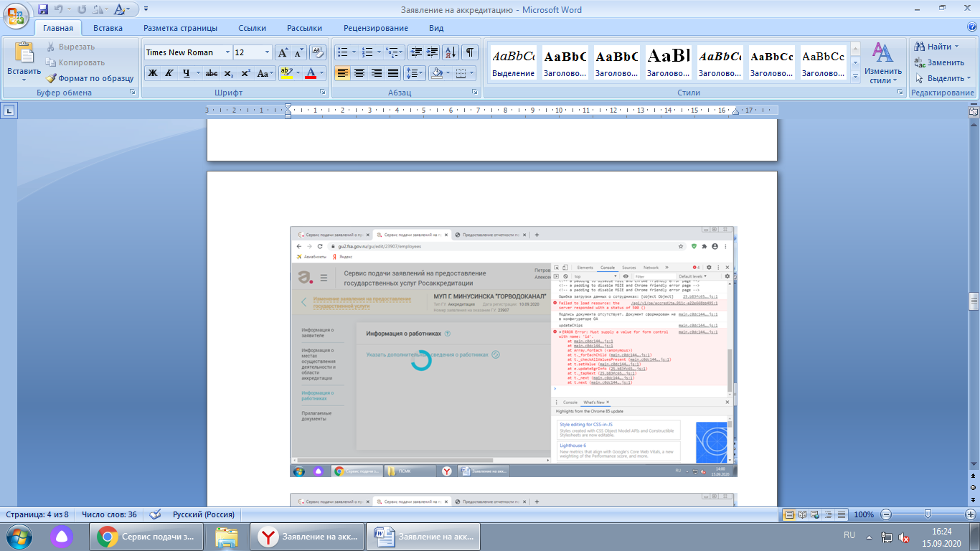Image resolution: width=980 pixels, height=551 pixels.
Task: Enable center text alignment
Action: pyautogui.click(x=359, y=73)
